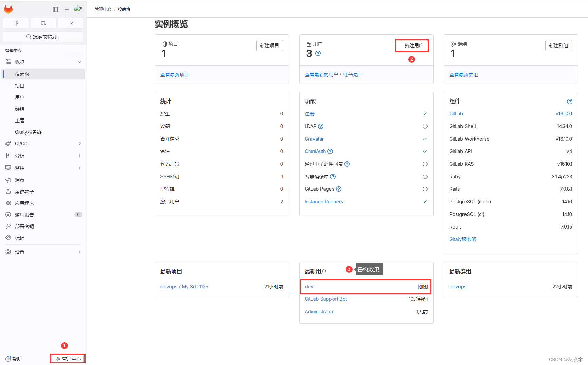Open the to-do list shortcut icon

71,23
